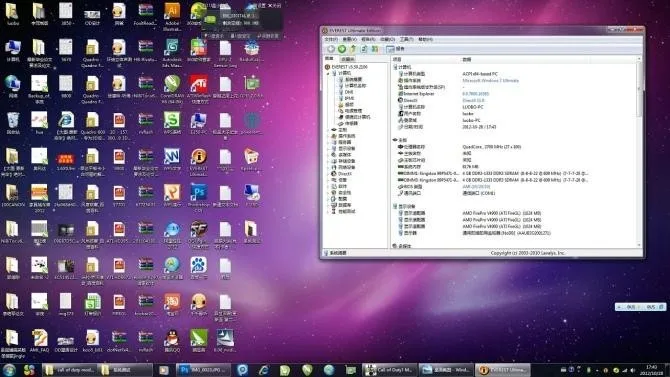Expand the 性能测试 node in the EVEREST tree
Viewport: 670px width, 377px height.
[x=328, y=211]
